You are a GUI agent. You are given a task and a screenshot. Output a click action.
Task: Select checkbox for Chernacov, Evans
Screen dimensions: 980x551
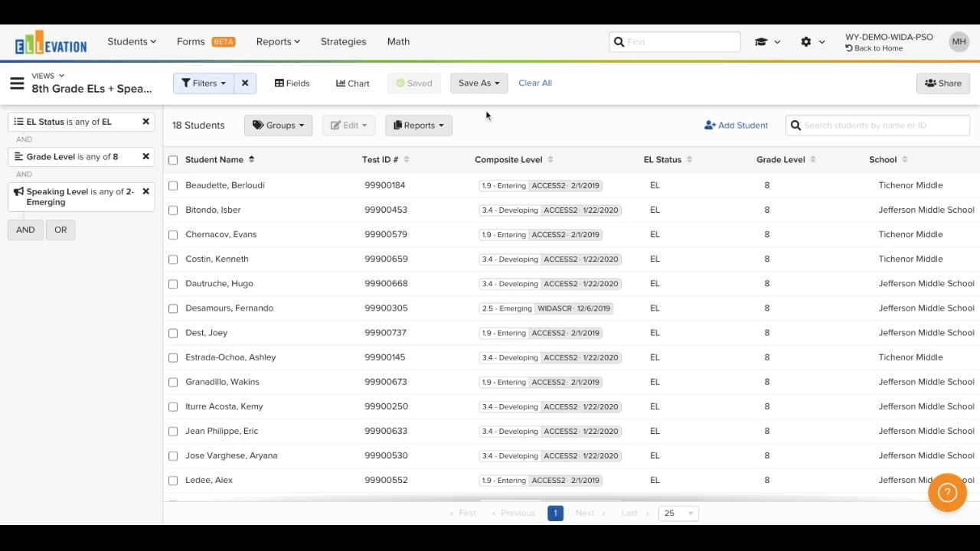click(x=173, y=235)
